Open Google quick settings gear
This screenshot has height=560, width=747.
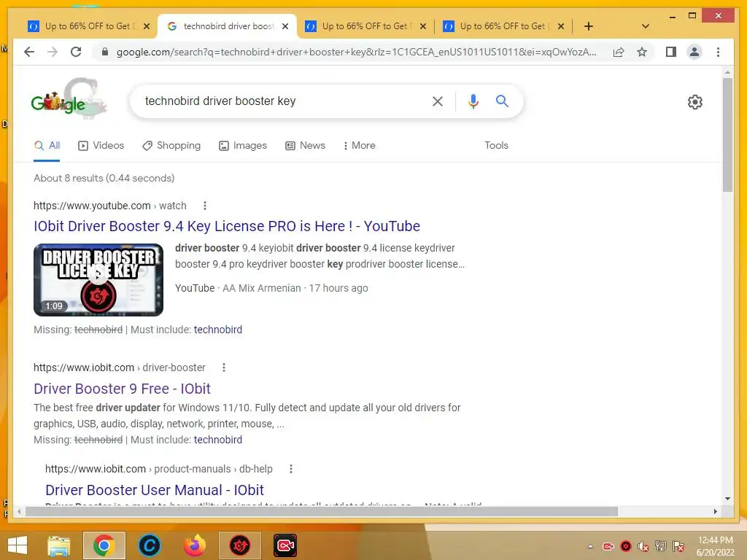[695, 102]
